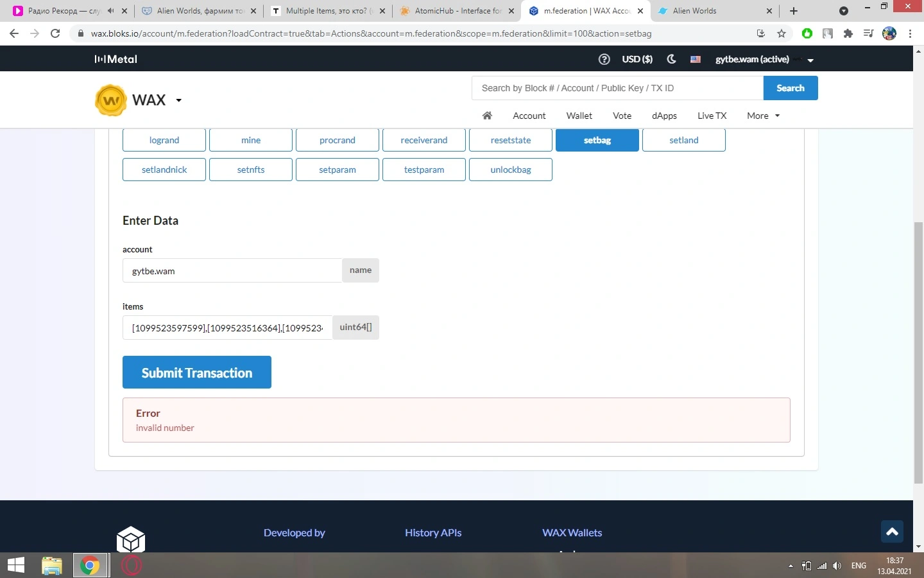Open the Windows Start menu

click(x=15, y=565)
